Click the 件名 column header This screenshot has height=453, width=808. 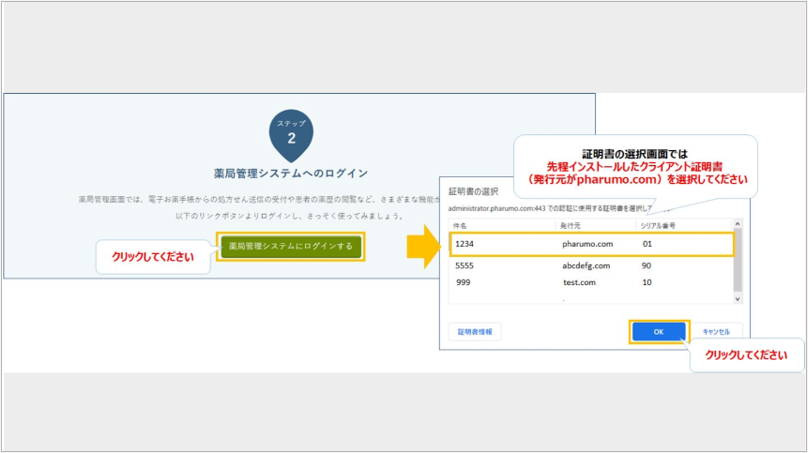(461, 226)
